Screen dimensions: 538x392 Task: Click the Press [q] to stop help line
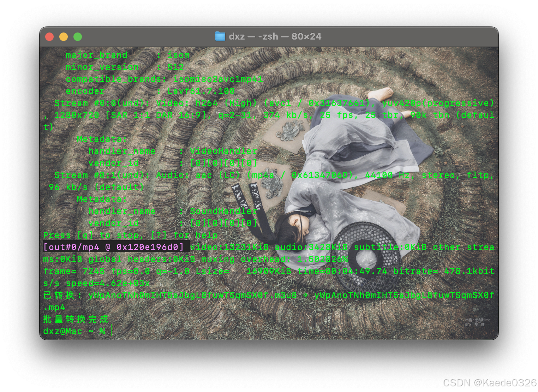tap(131, 235)
